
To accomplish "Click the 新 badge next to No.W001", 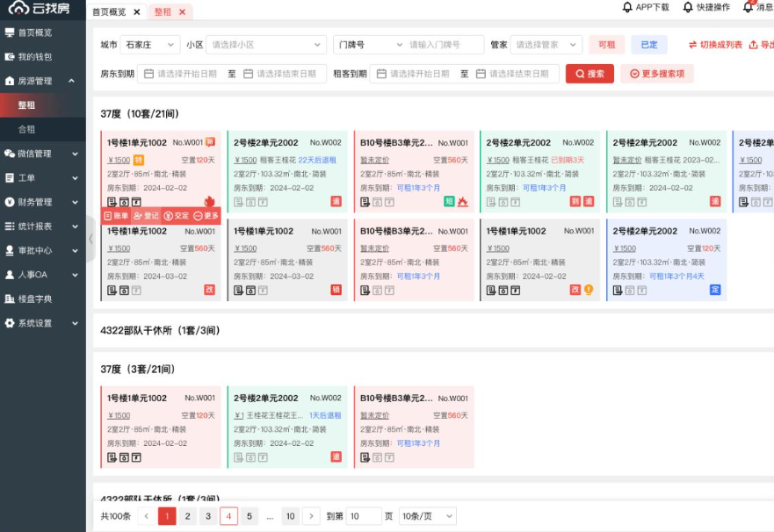I will 210,142.
